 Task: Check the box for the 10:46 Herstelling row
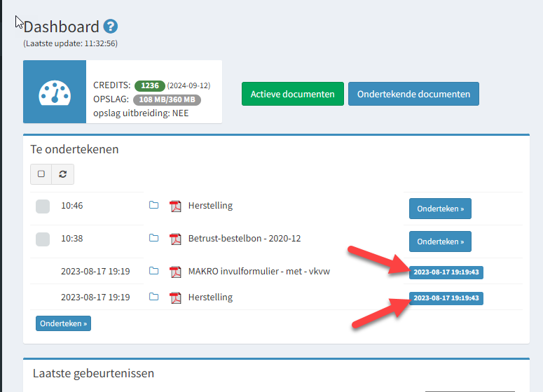pyautogui.click(x=43, y=206)
